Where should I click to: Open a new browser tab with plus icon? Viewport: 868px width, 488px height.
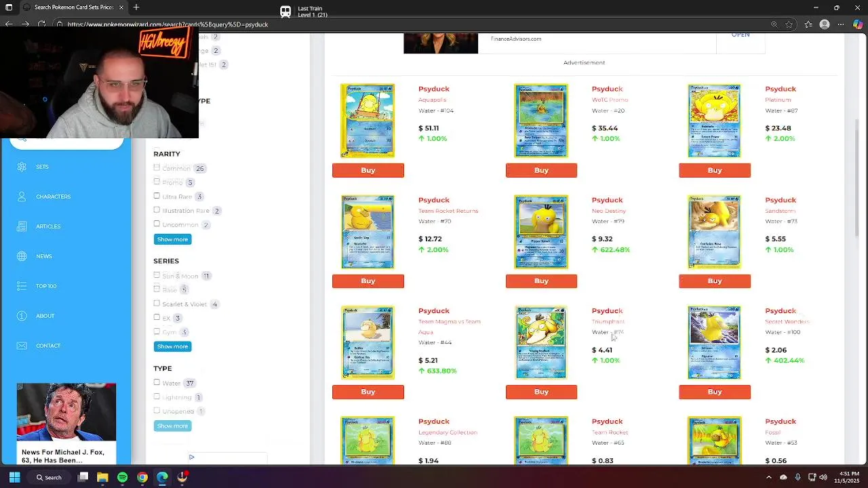click(136, 7)
